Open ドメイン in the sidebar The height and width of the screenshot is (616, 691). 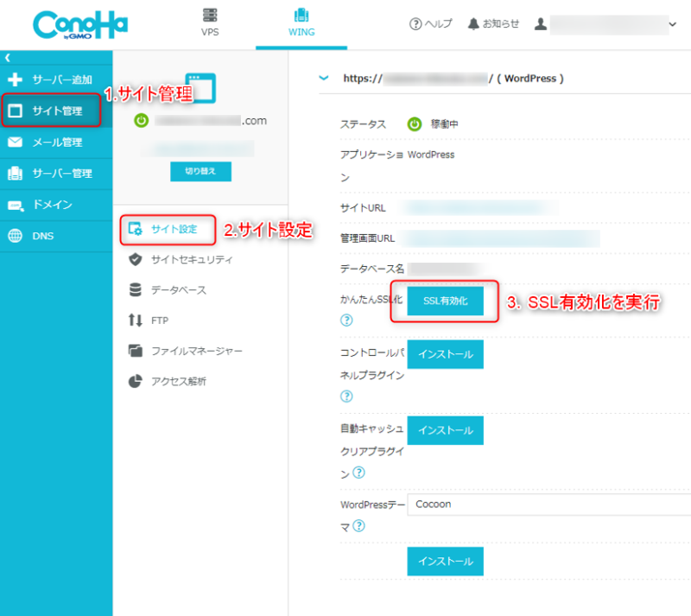[56, 205]
